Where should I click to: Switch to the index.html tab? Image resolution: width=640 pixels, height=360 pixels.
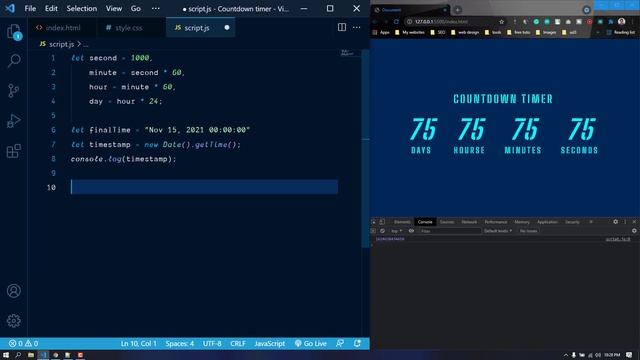tap(62, 27)
